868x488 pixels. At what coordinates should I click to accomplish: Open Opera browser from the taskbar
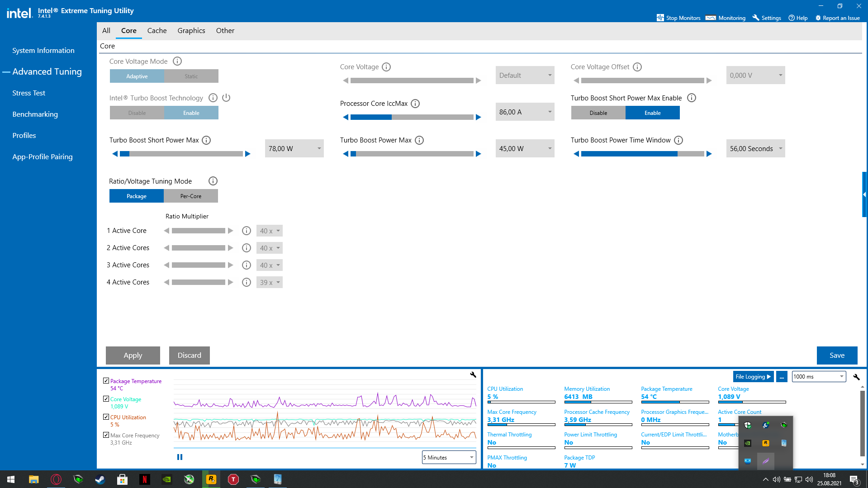coord(56,479)
